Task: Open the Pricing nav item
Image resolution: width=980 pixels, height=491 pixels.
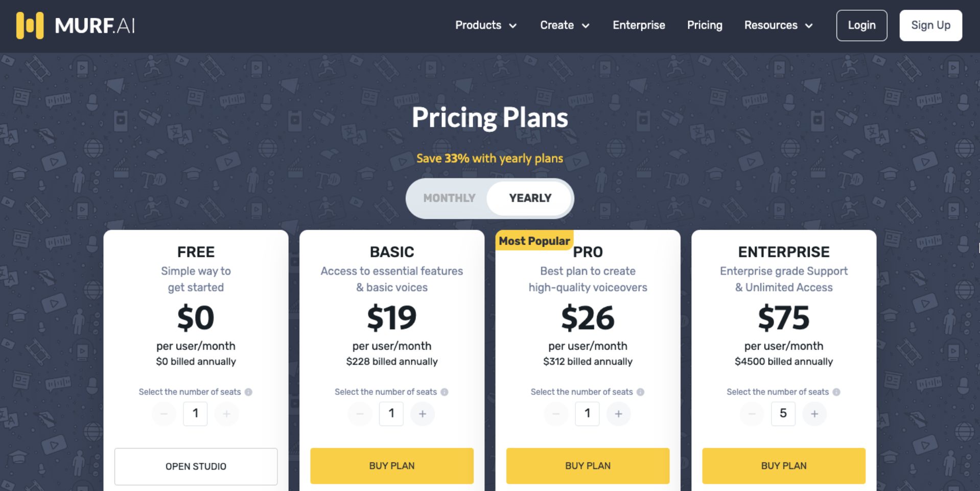Action: (705, 25)
